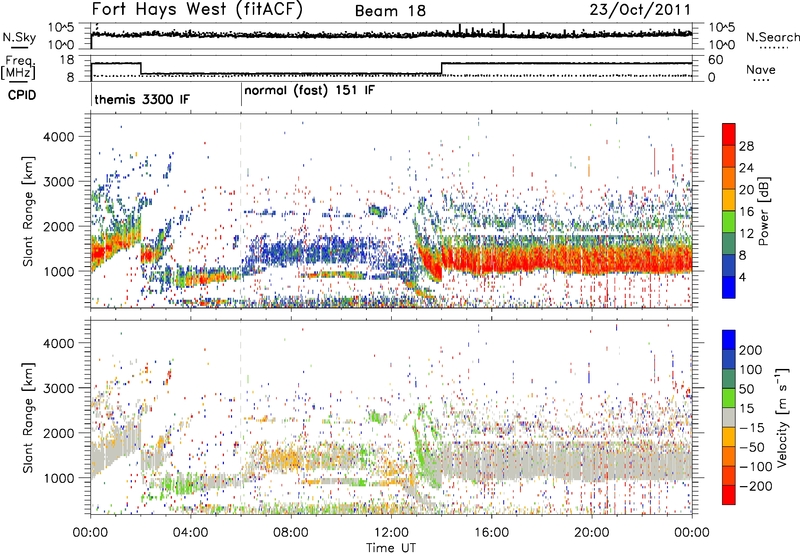800x554 pixels.
Task: Select the "N.Search" legend label
Action: [772, 37]
